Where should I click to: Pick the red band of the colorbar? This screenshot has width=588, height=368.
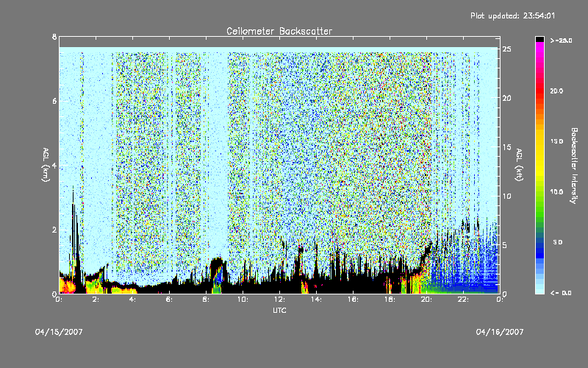click(x=539, y=90)
